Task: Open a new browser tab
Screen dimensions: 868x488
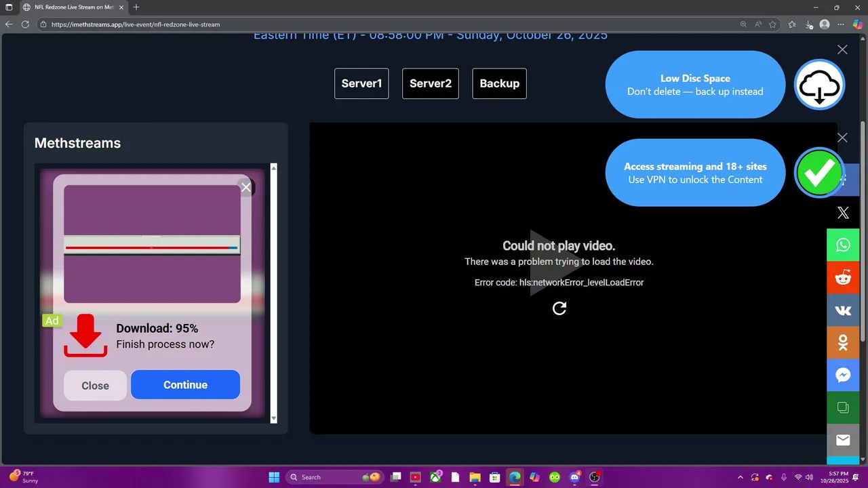Action: point(136,7)
